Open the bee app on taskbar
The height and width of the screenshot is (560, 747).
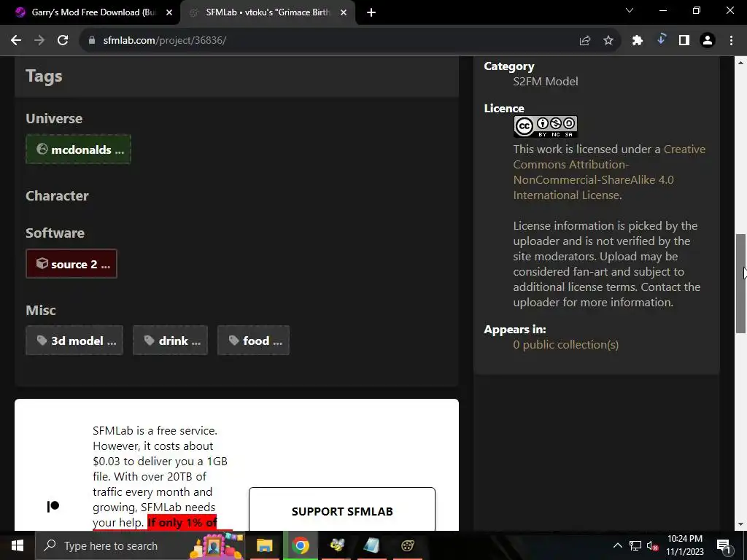click(x=337, y=545)
